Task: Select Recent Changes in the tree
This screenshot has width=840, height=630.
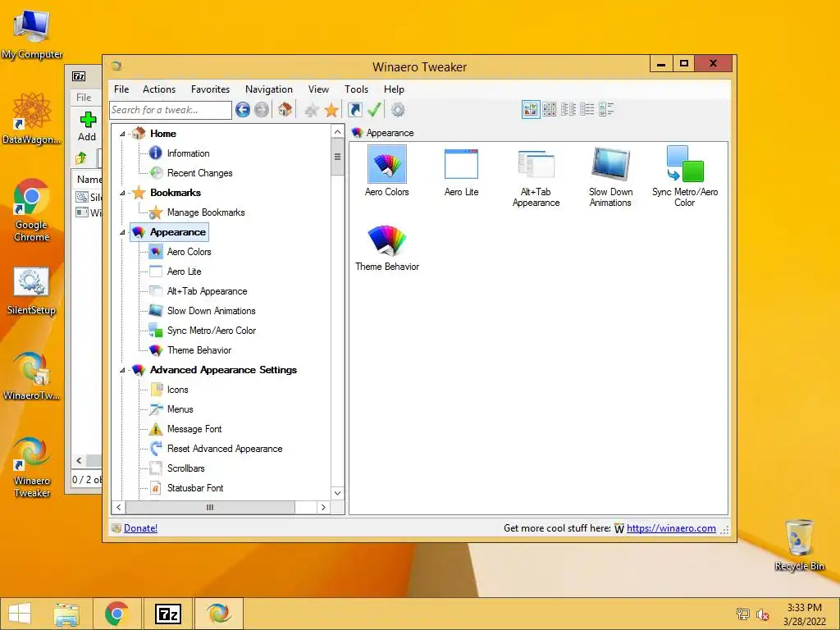Action: (199, 173)
